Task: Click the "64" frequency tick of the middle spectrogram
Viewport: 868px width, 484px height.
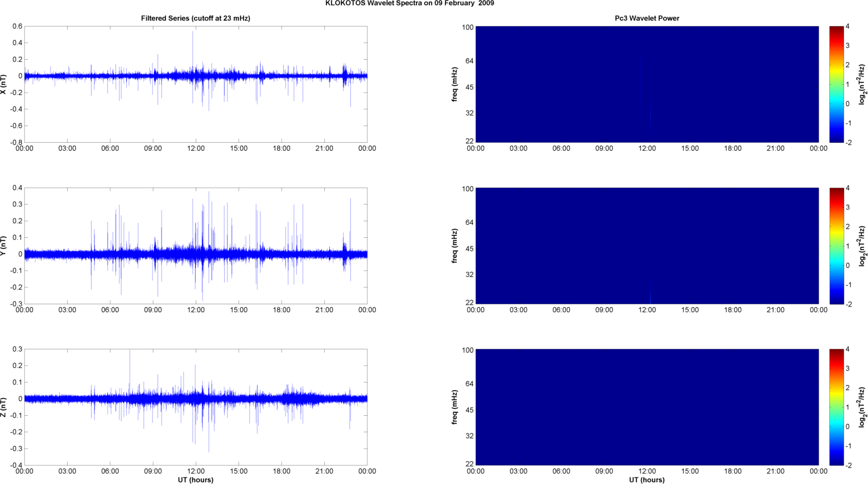Action: [x=470, y=222]
